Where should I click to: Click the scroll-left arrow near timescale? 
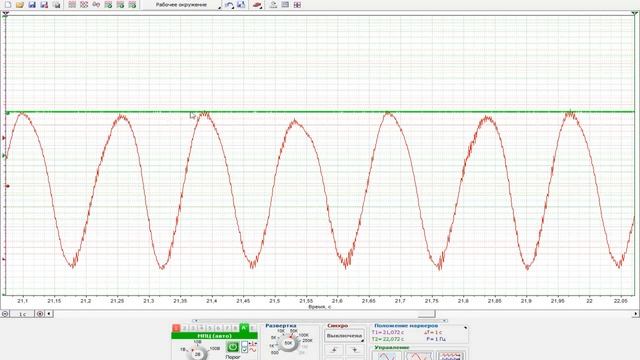click(x=49, y=314)
